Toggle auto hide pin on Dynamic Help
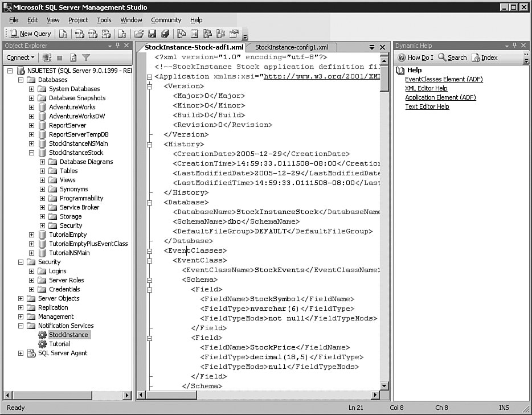This screenshot has width=532, height=415. pyautogui.click(x=515, y=45)
